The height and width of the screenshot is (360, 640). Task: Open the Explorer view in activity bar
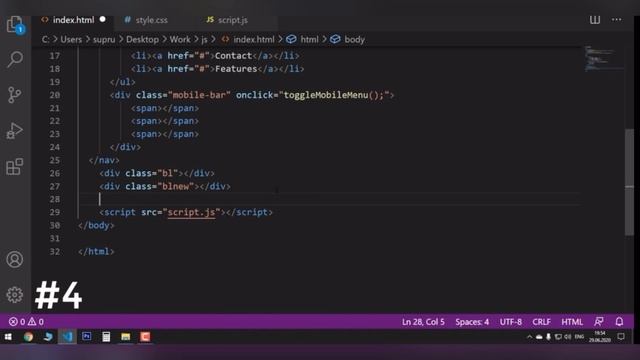coord(15,24)
